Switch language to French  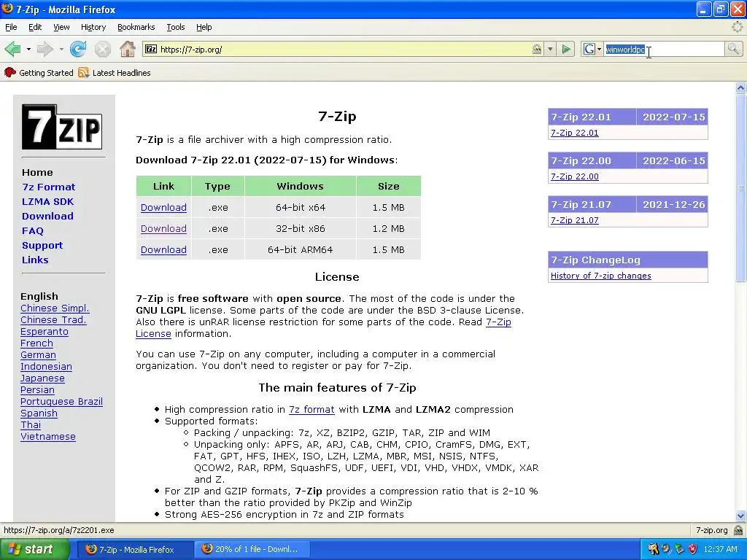pos(36,343)
